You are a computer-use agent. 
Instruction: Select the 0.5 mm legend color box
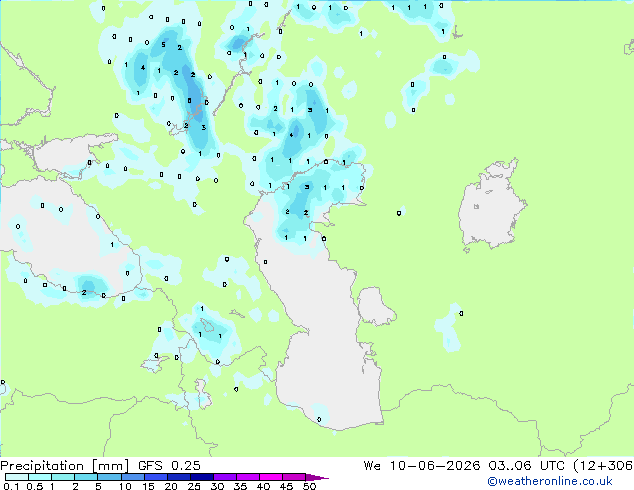point(40,477)
